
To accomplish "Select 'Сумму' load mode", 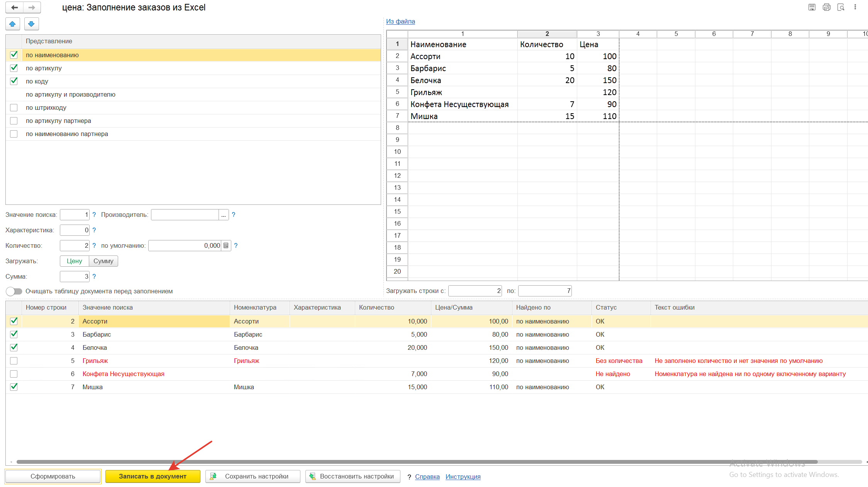I will pos(103,261).
